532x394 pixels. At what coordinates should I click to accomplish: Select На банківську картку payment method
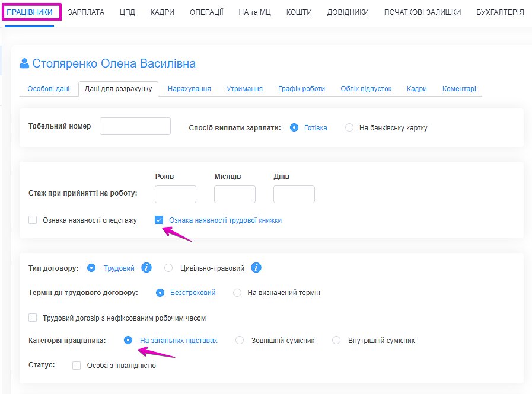pyautogui.click(x=349, y=127)
